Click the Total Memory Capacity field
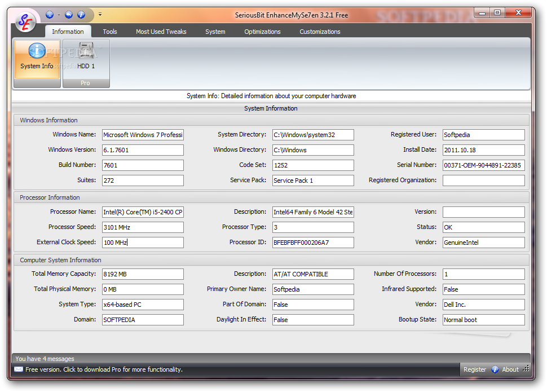The width and height of the screenshot is (547, 392). pyautogui.click(x=143, y=274)
